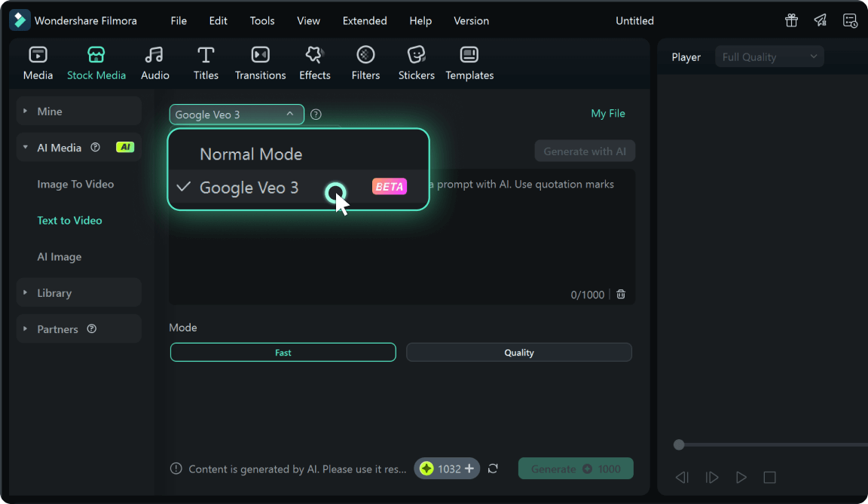Collapse the Google Veo 3 model dropdown

pos(237,115)
